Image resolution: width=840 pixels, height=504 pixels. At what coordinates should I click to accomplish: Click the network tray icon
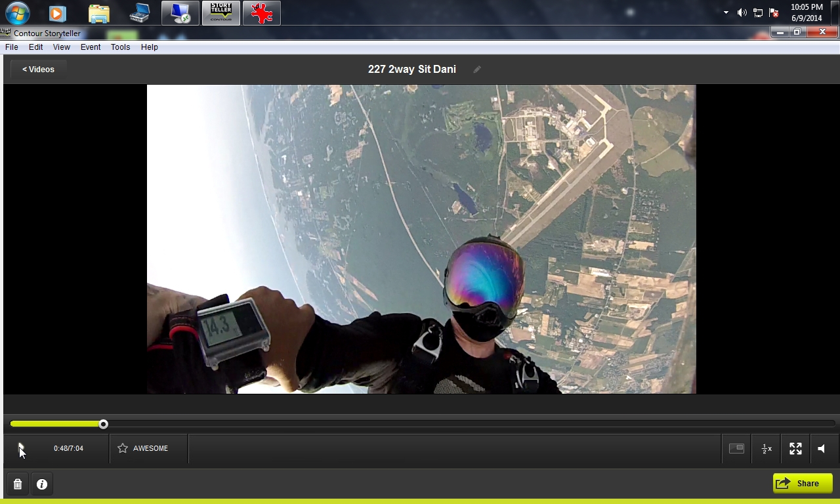(x=758, y=12)
